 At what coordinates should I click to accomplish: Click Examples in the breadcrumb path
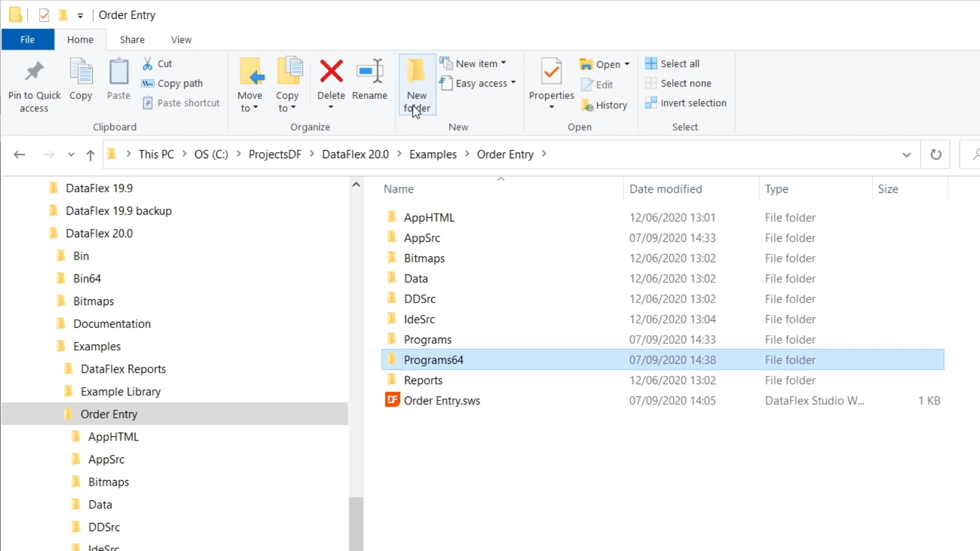433,155
